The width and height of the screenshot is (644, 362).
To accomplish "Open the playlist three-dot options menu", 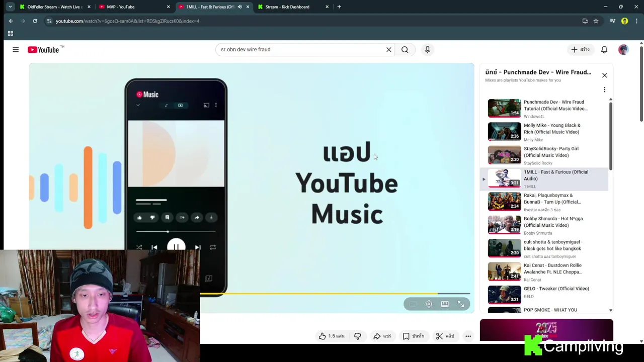I will click(604, 89).
